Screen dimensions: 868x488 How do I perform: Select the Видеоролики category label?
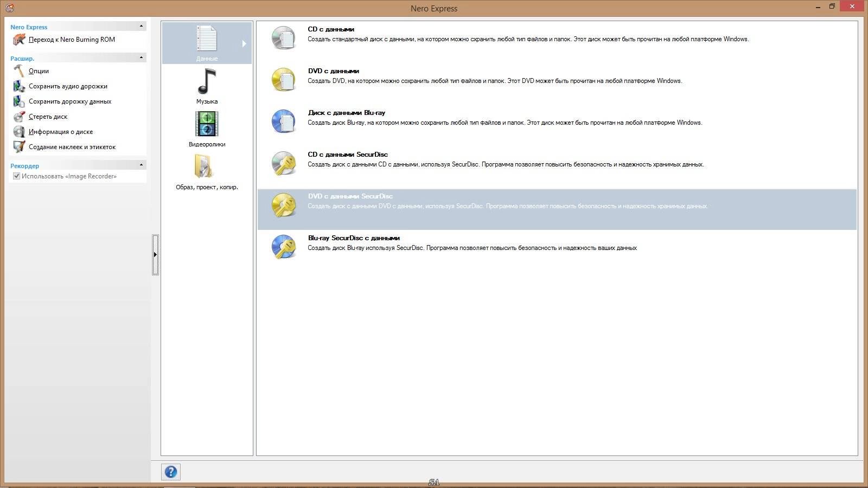(207, 144)
